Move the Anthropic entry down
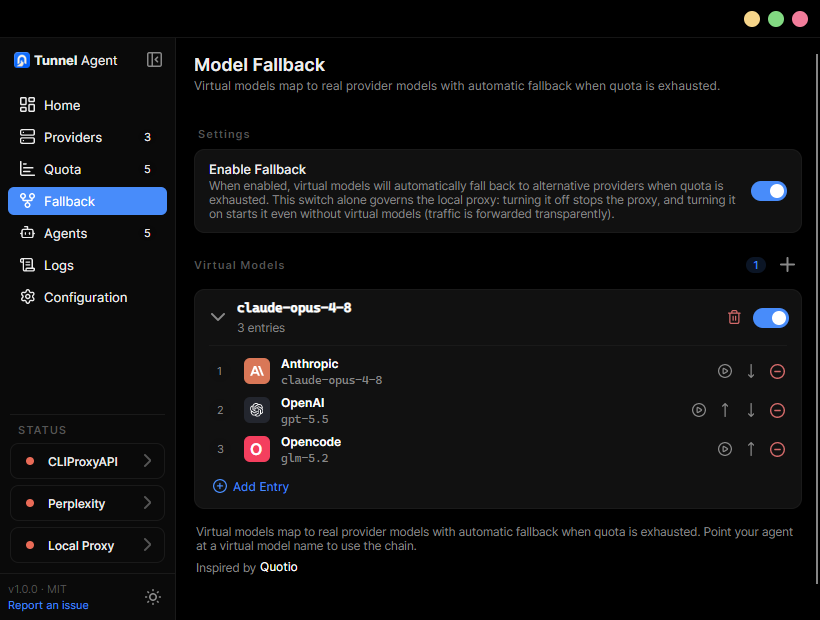The image size is (820, 620). click(751, 371)
